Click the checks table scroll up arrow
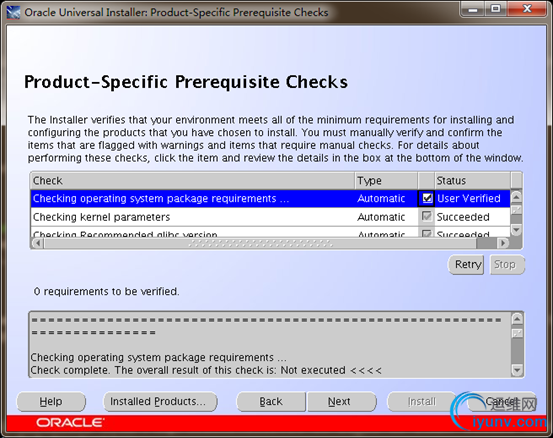The image size is (553, 438). [516, 196]
